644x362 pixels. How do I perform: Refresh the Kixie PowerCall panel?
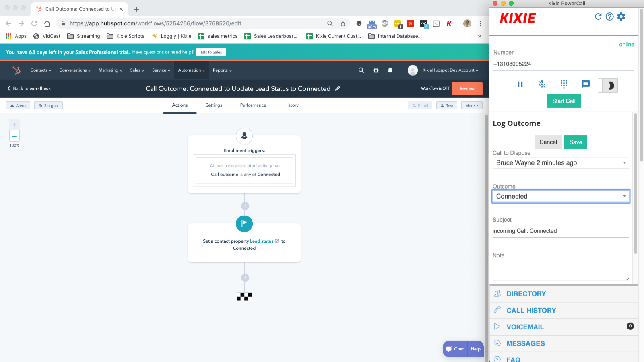(x=599, y=16)
